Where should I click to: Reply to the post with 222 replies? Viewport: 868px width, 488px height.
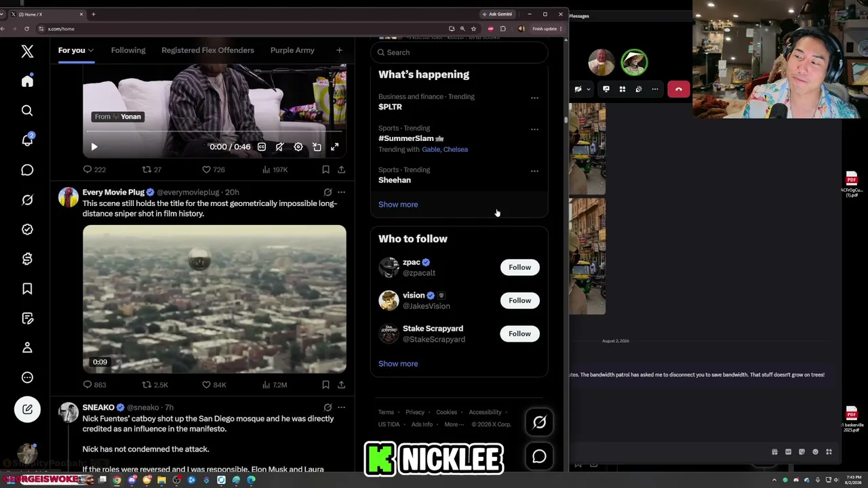pyautogui.click(x=94, y=169)
